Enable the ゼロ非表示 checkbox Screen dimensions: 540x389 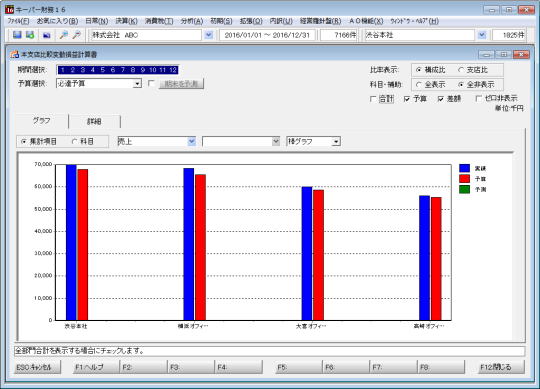pyautogui.click(x=478, y=98)
